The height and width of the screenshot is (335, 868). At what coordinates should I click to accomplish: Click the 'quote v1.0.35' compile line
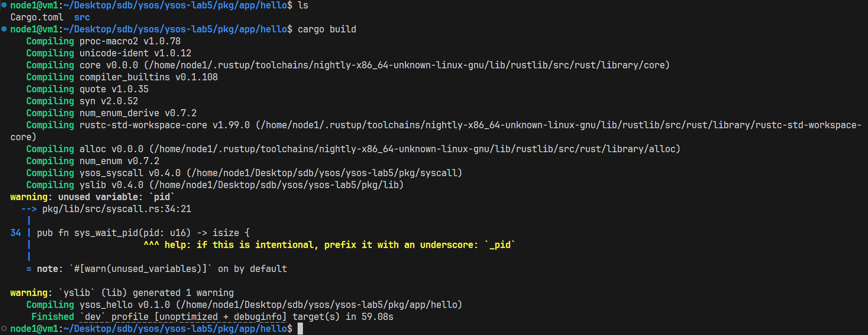(87, 89)
